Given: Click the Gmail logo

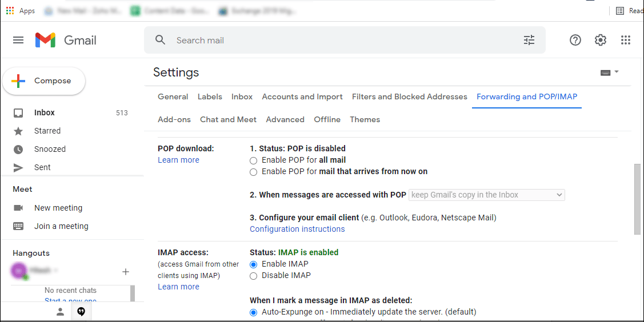Looking at the screenshot, I should (x=66, y=40).
